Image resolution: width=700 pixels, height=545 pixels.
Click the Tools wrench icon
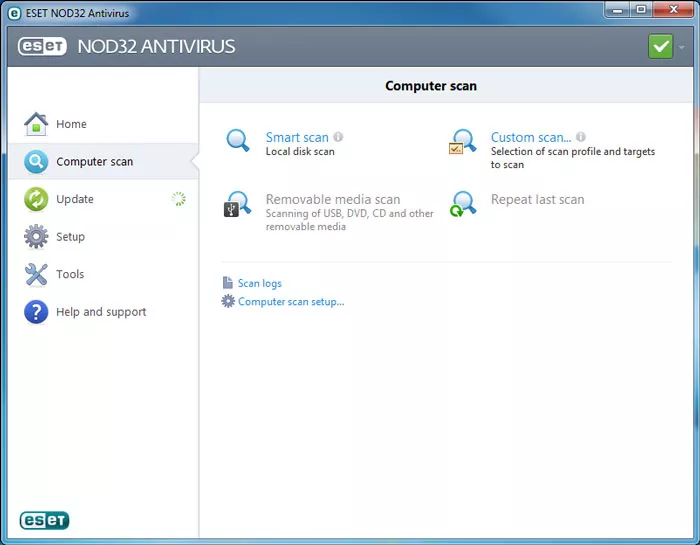(x=36, y=274)
